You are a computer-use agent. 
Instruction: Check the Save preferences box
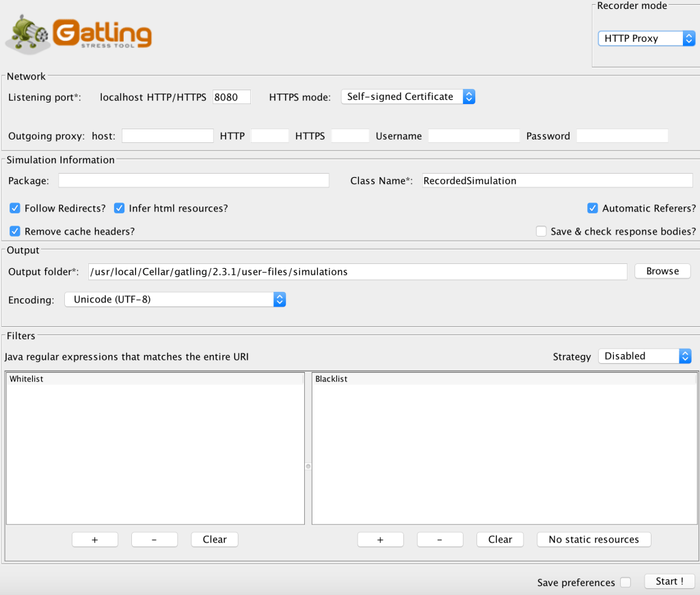click(625, 583)
